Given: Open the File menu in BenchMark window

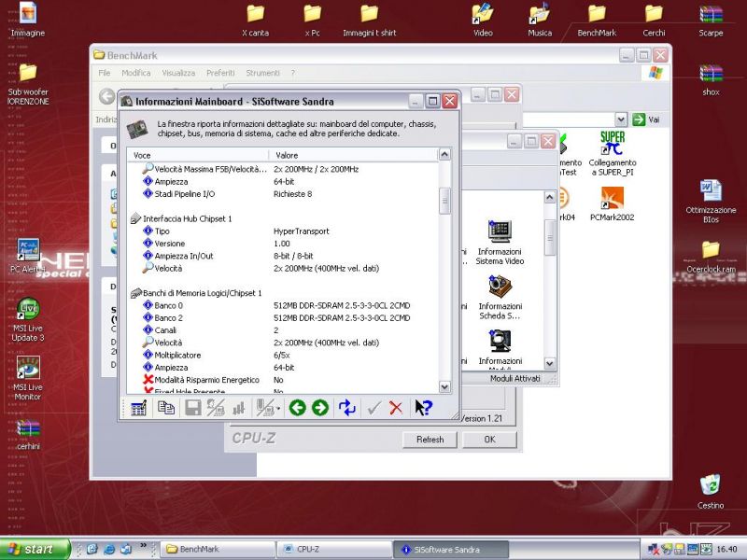Looking at the screenshot, I should click(x=104, y=73).
